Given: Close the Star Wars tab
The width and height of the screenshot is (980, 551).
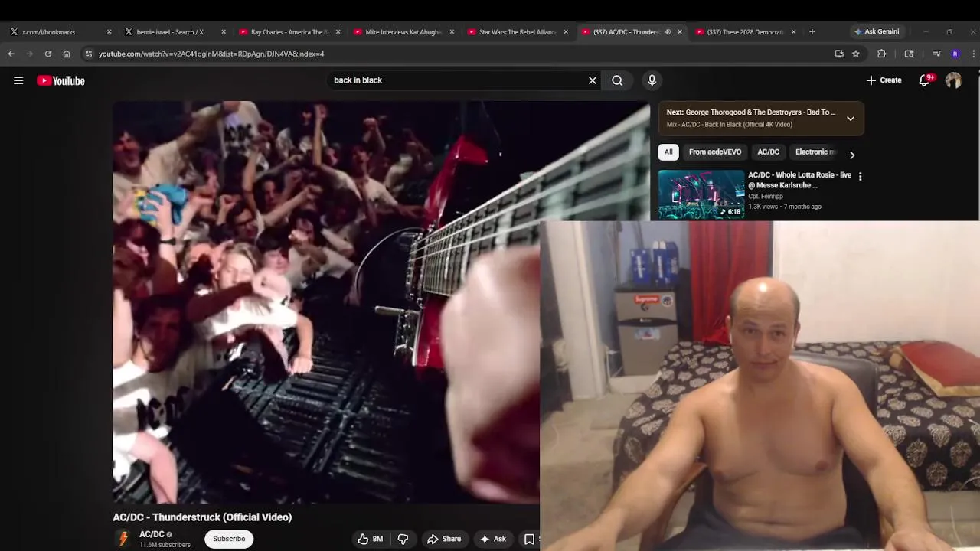Looking at the screenshot, I should (566, 32).
